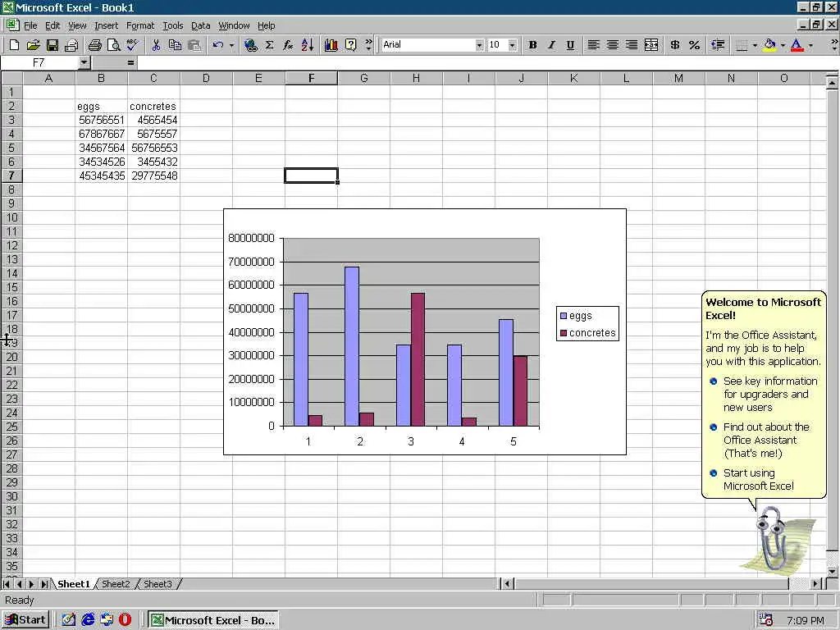Cut selection with the scissors icon
The width and height of the screenshot is (840, 630).
pyautogui.click(x=156, y=45)
